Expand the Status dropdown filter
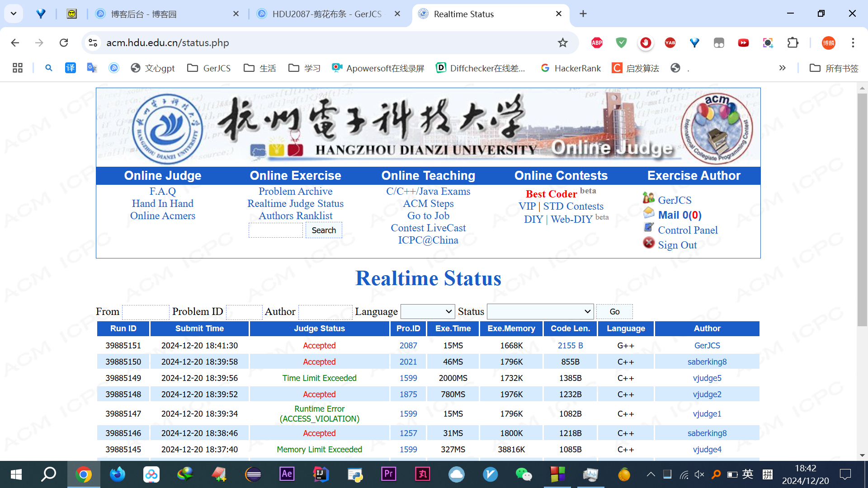This screenshot has height=488, width=868. click(540, 311)
